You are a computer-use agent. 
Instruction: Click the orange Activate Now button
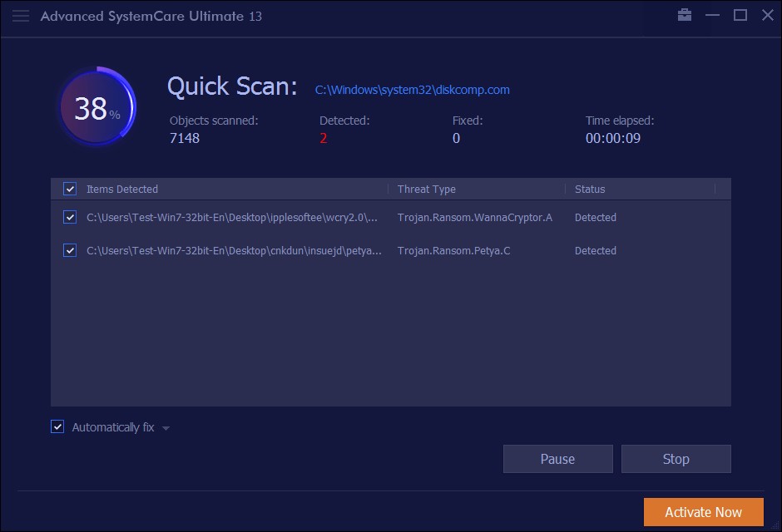[703, 511]
